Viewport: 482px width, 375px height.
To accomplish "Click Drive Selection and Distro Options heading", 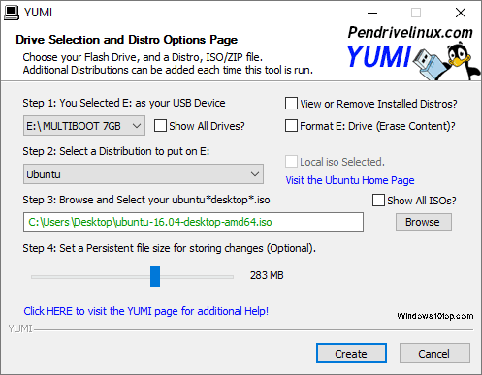I will pyautogui.click(x=127, y=40).
